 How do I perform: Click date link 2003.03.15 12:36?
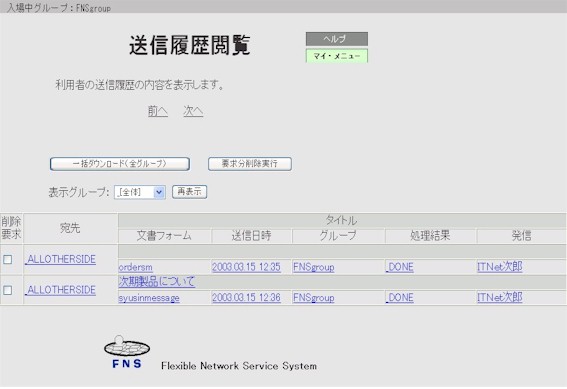pos(246,298)
